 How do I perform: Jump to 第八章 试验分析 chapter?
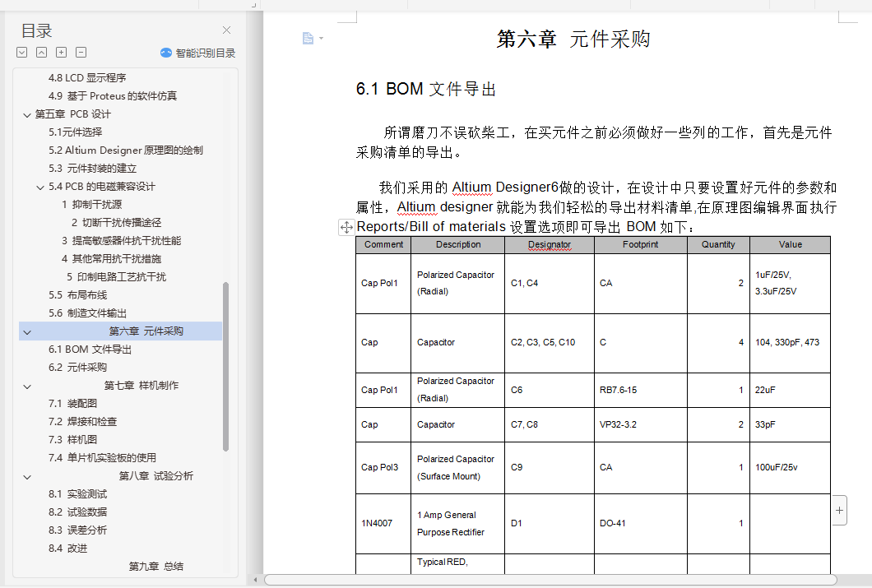(155, 475)
